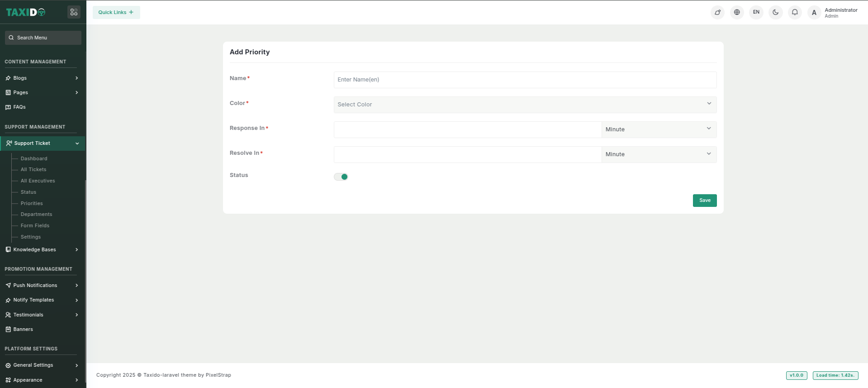Image resolution: width=868 pixels, height=388 pixels.
Task: Click the Banners sidebar icon
Action: (x=8, y=330)
